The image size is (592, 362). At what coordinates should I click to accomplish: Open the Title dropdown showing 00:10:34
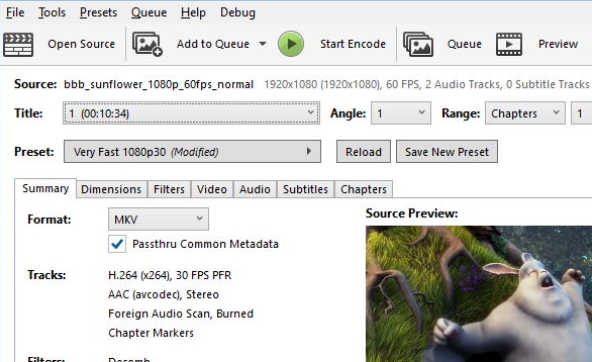191,113
